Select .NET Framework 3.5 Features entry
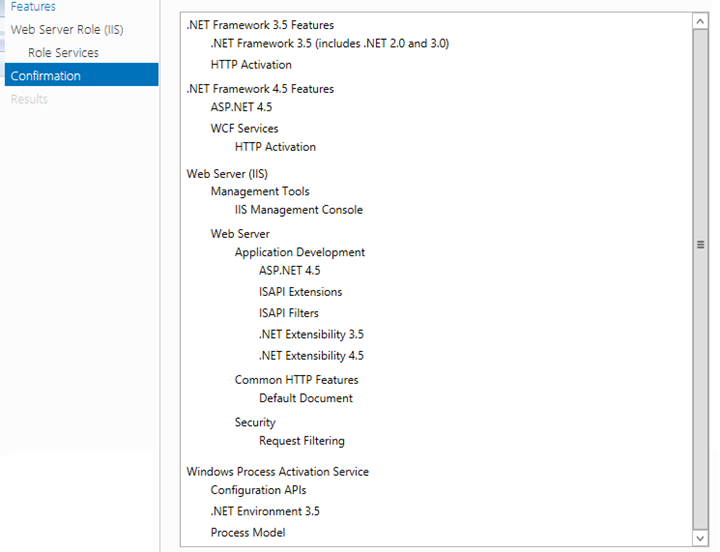 pos(260,25)
